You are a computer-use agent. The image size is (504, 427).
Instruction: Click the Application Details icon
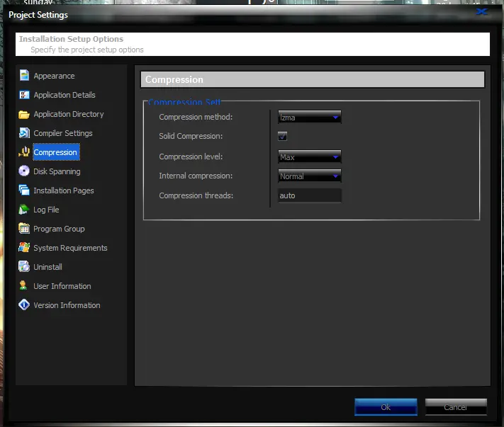pyautogui.click(x=24, y=95)
